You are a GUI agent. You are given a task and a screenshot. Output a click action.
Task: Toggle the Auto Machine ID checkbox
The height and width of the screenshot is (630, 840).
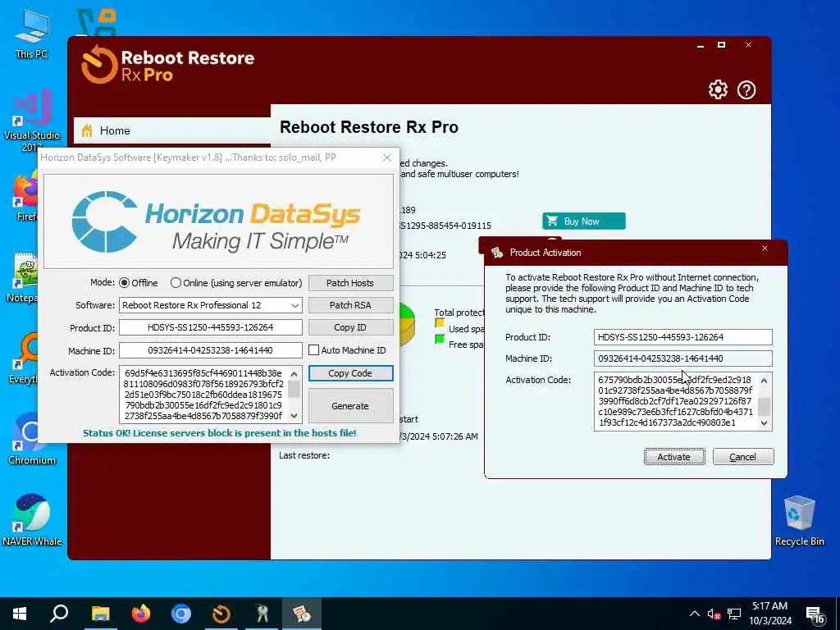pos(314,350)
